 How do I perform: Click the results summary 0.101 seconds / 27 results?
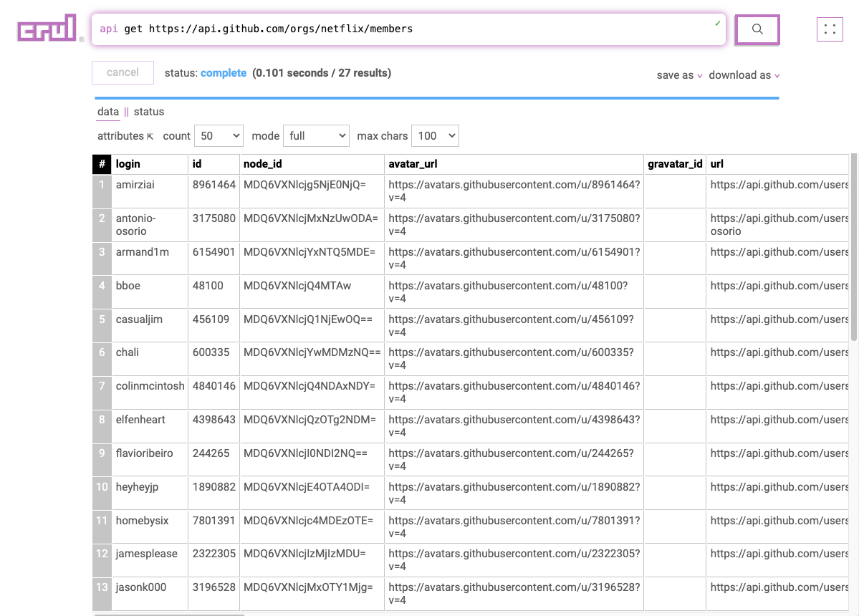pyautogui.click(x=322, y=73)
